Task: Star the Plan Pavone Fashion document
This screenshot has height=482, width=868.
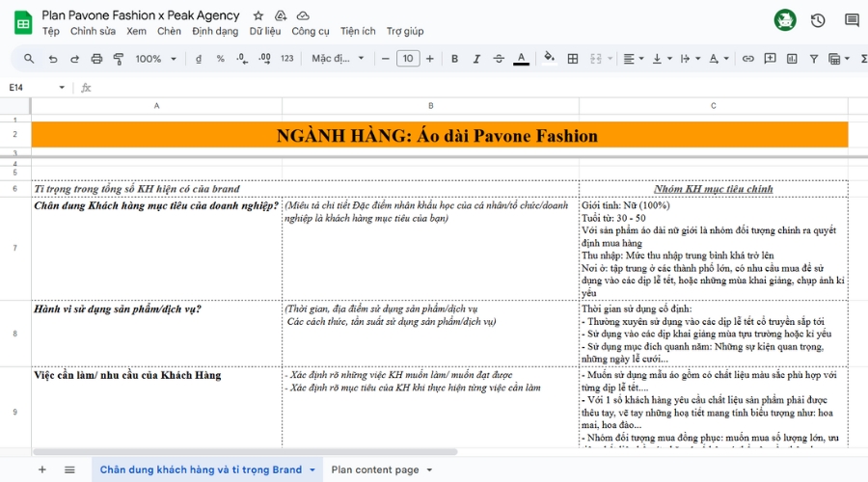Action: (258, 15)
